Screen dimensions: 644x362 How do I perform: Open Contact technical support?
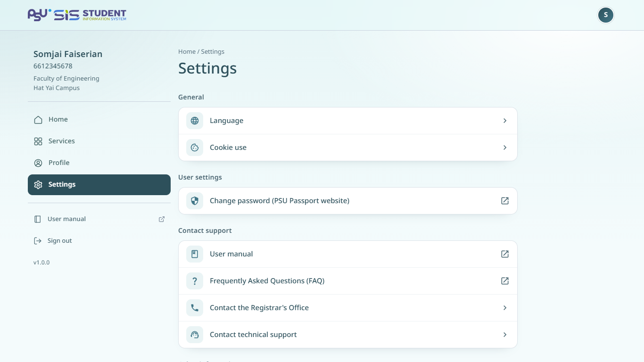point(348,335)
